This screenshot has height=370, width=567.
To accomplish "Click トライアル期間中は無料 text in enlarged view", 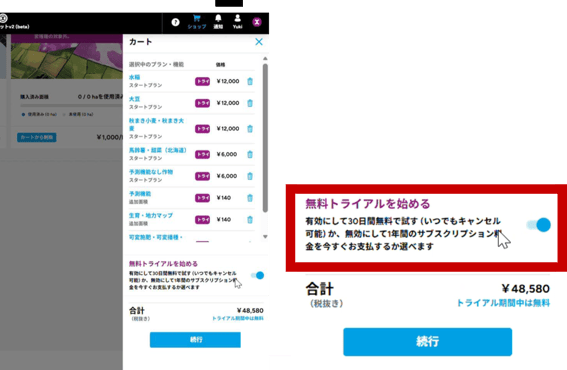I will (503, 303).
